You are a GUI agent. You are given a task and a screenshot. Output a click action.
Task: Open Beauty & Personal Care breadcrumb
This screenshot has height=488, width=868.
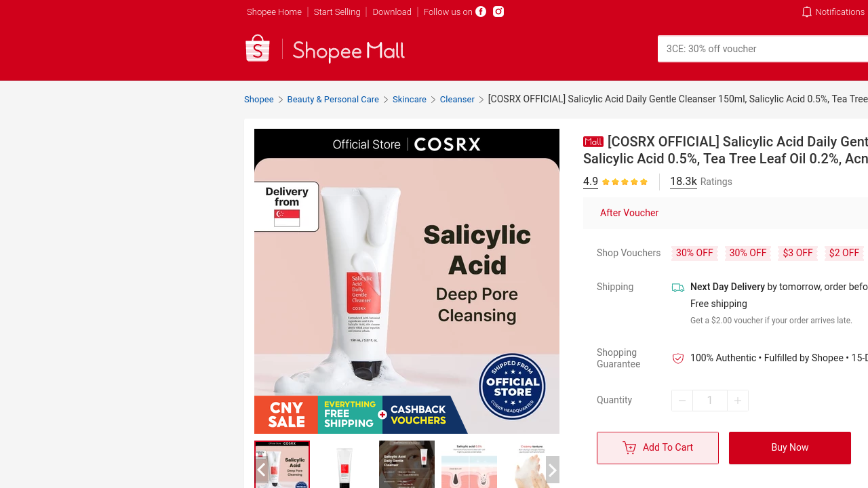(333, 100)
